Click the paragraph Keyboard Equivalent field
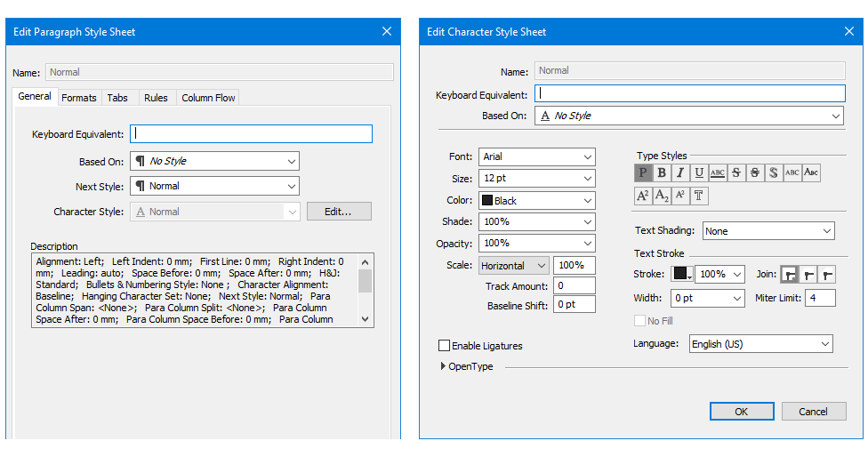 [252, 134]
